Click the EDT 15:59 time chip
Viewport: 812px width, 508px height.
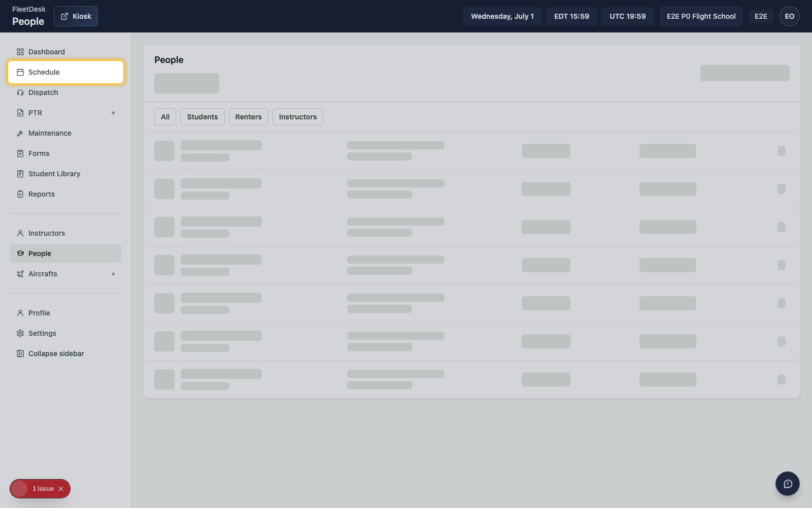tap(571, 16)
